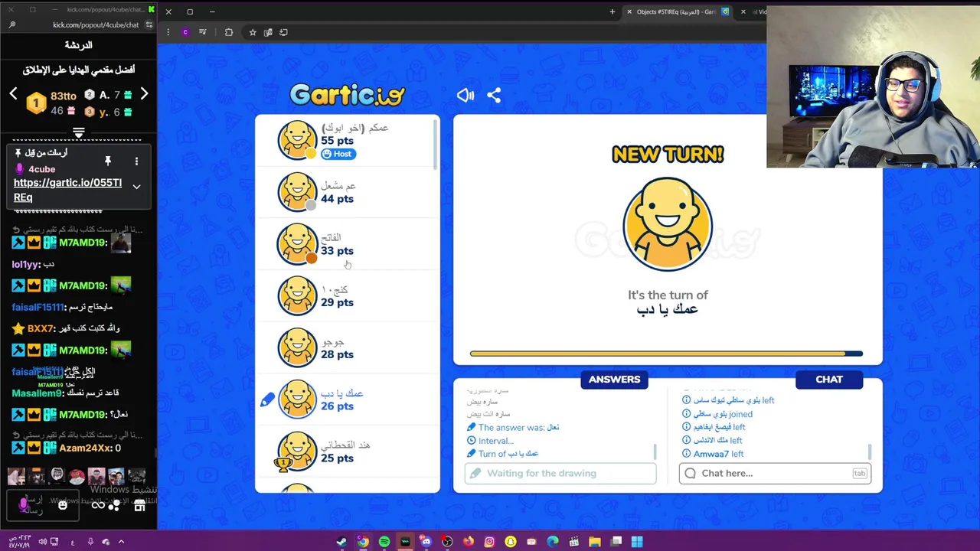Open emoji picker in Kick chat
This screenshot has height=551, width=980.
click(x=63, y=505)
